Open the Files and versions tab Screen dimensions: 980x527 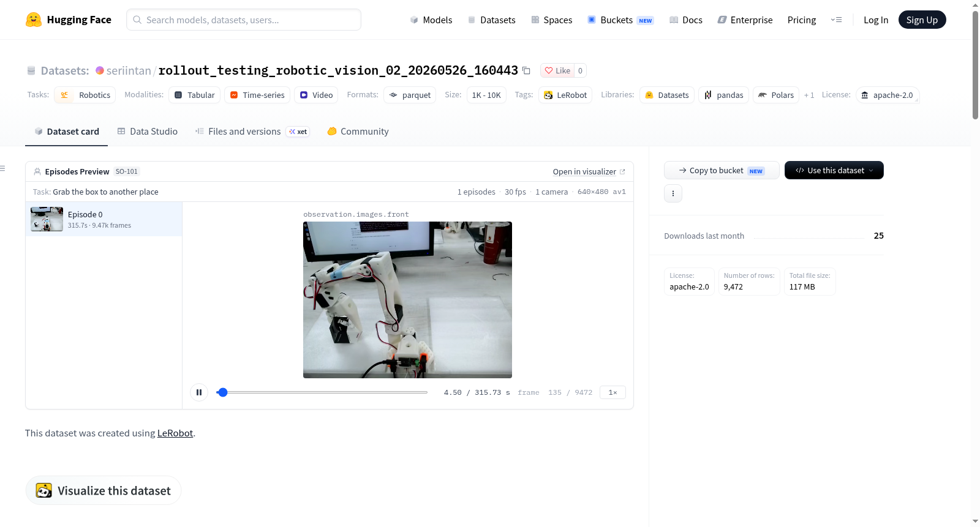(252, 132)
